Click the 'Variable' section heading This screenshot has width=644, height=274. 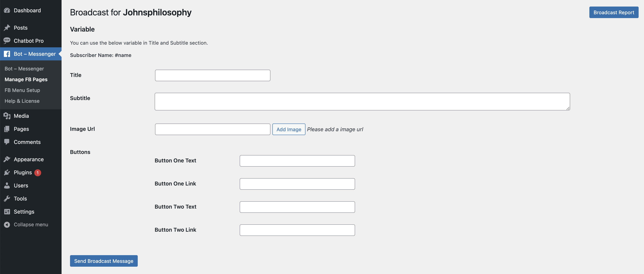[x=82, y=29]
